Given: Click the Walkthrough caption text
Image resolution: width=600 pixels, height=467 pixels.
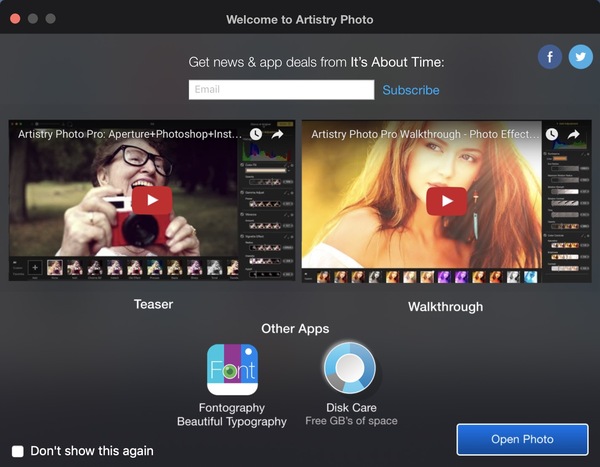Looking at the screenshot, I should (x=445, y=307).
